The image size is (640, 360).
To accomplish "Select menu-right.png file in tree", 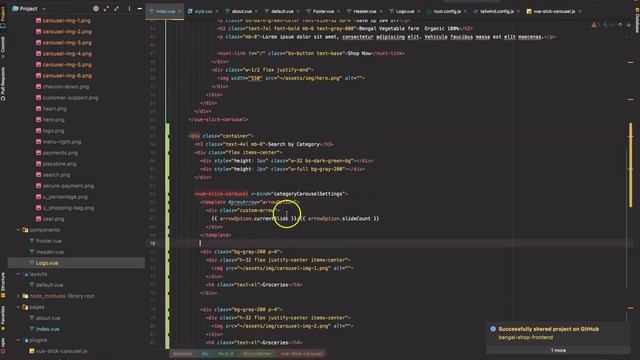I will pyautogui.click(x=58, y=142).
